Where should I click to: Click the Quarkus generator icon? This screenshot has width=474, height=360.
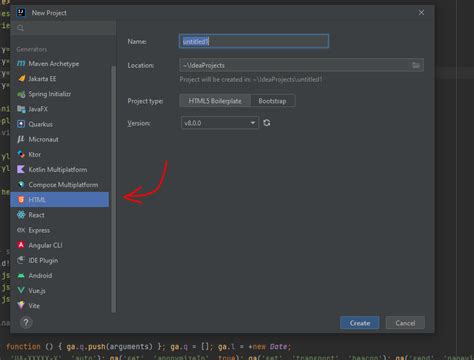coord(21,124)
